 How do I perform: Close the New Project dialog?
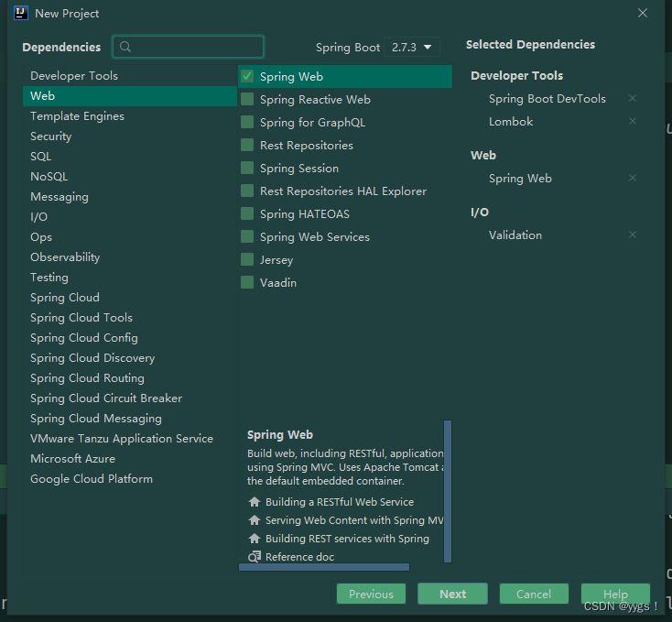pyautogui.click(x=643, y=14)
